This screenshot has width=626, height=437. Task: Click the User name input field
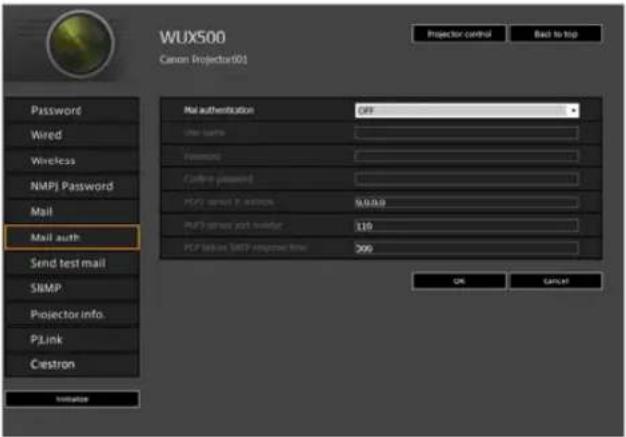click(466, 133)
